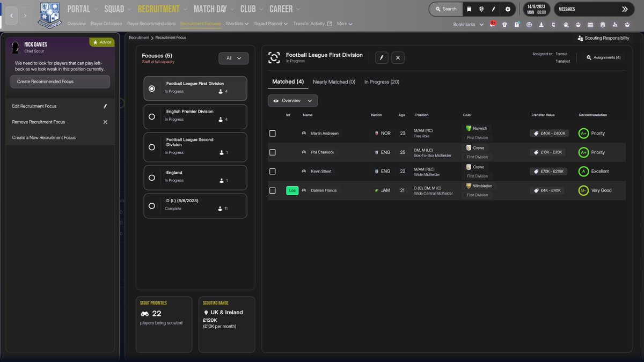Viewport: 644px width, 362px height.
Task: Tick the checkbox for Kevin Street
Action: coord(272,172)
